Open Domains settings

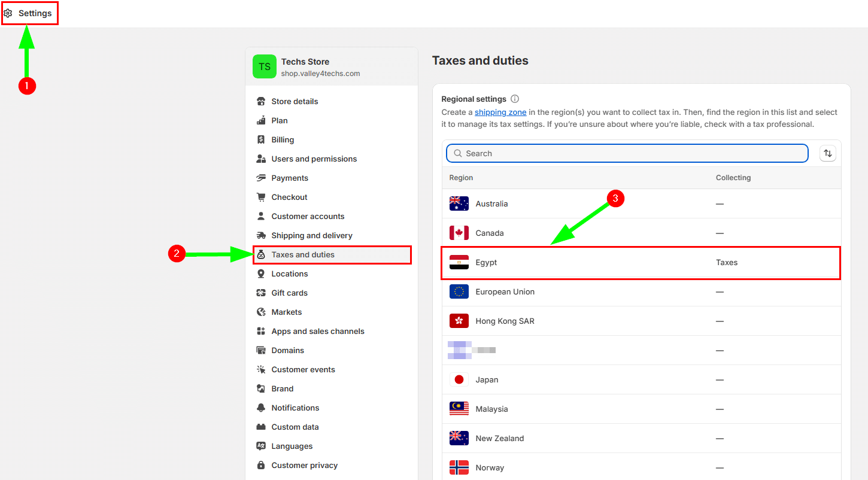coord(332,350)
